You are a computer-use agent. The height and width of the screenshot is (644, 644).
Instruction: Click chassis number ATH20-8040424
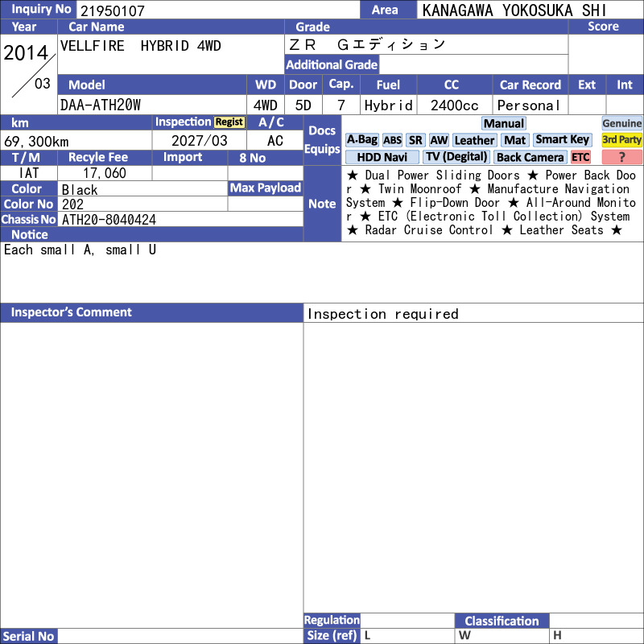(x=109, y=219)
